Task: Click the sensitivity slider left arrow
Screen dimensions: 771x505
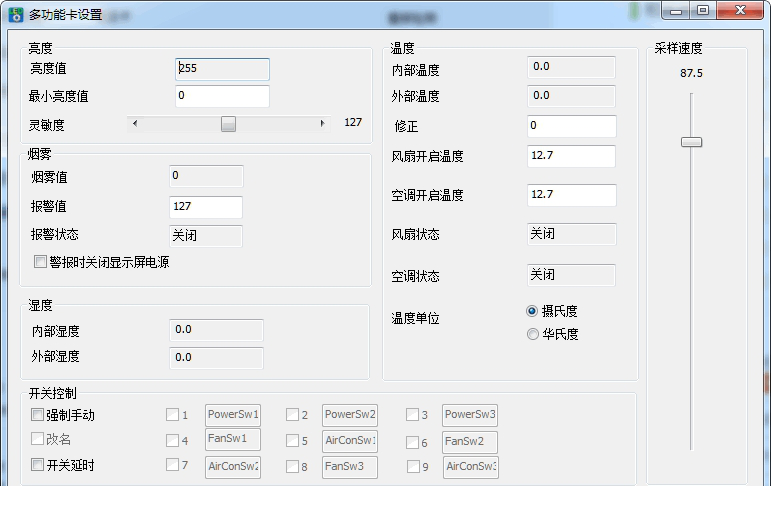Action: [x=135, y=123]
